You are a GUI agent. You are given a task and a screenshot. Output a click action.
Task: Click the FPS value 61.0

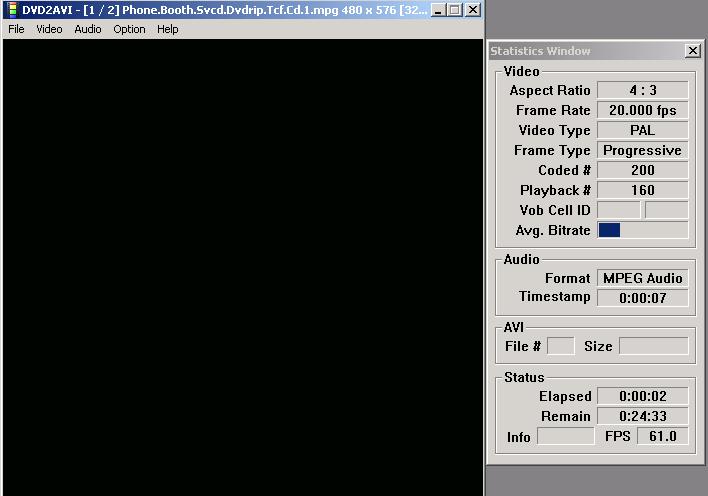[662, 436]
